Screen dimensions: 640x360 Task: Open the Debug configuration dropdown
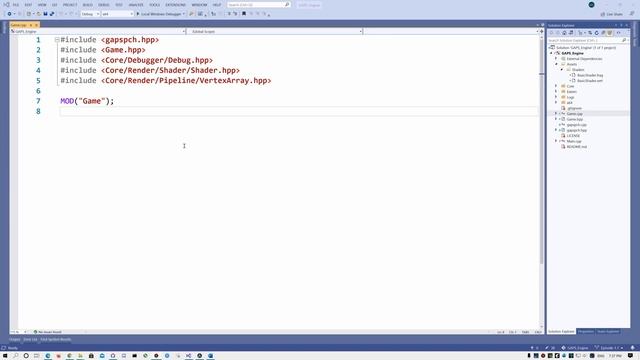90,14
